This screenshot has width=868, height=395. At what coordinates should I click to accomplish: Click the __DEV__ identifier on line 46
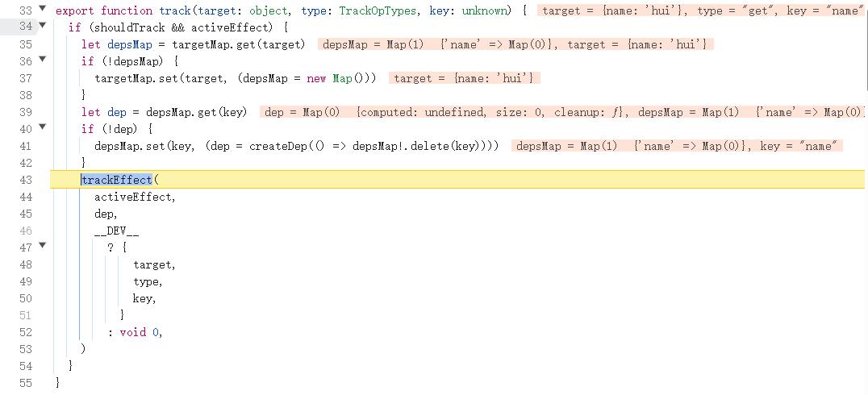(x=116, y=231)
